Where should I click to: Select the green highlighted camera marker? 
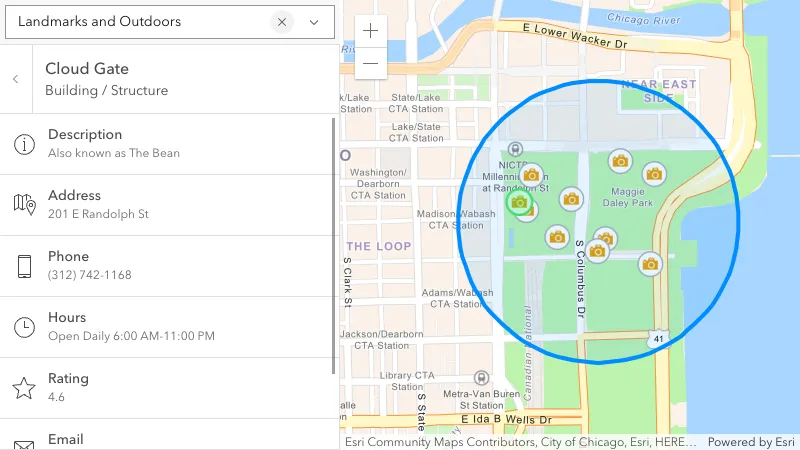[x=519, y=203]
